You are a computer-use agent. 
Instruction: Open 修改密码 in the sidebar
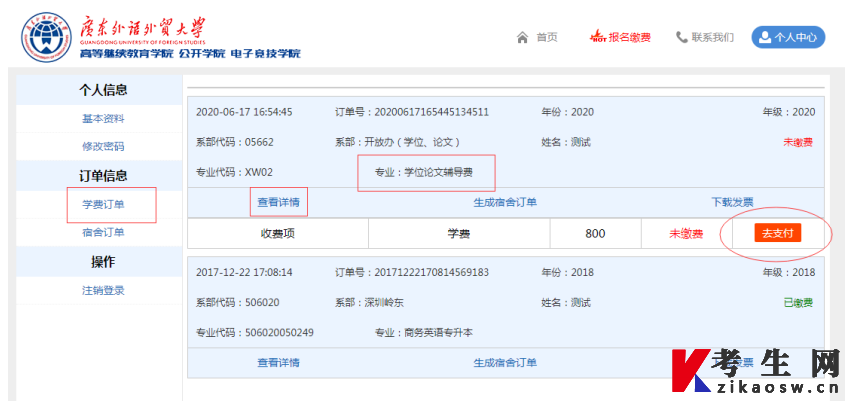coord(103,147)
